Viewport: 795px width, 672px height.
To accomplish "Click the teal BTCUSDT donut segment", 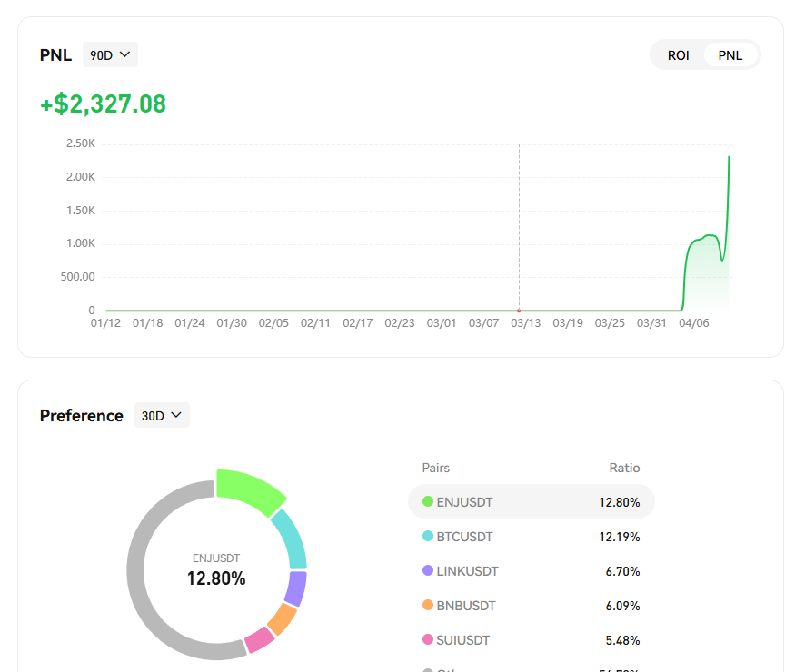I will click(293, 539).
